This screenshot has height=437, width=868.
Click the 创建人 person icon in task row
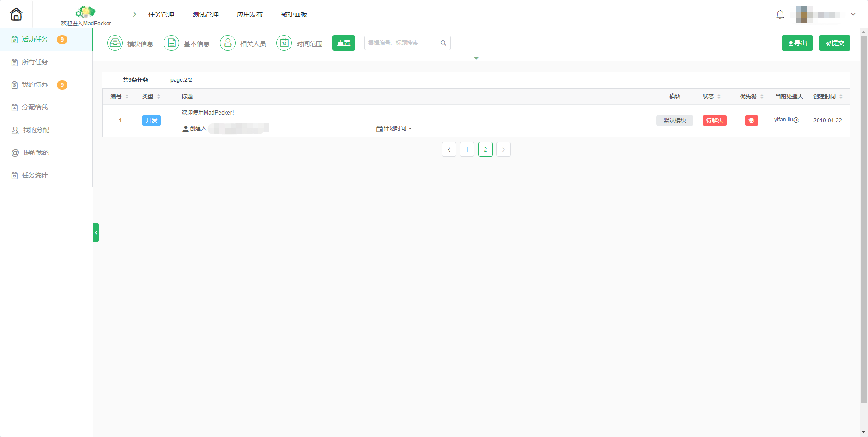(x=186, y=129)
